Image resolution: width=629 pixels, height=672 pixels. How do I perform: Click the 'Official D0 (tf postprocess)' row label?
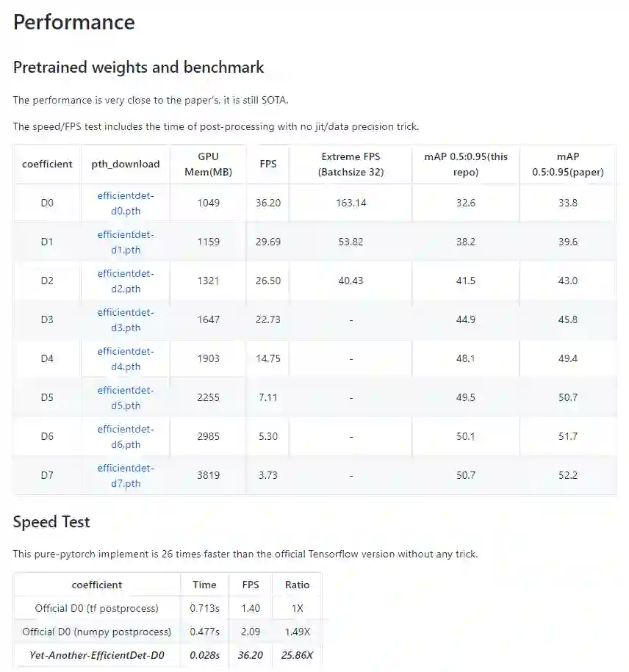[x=97, y=608]
